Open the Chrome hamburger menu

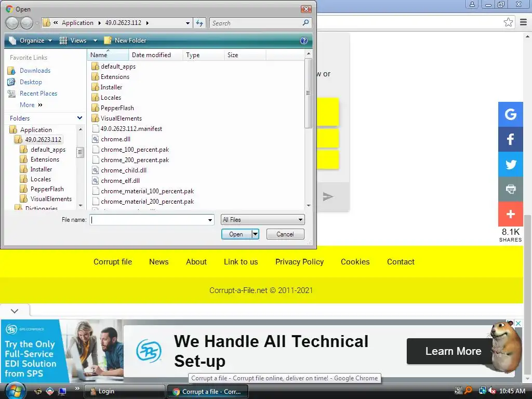point(523,22)
